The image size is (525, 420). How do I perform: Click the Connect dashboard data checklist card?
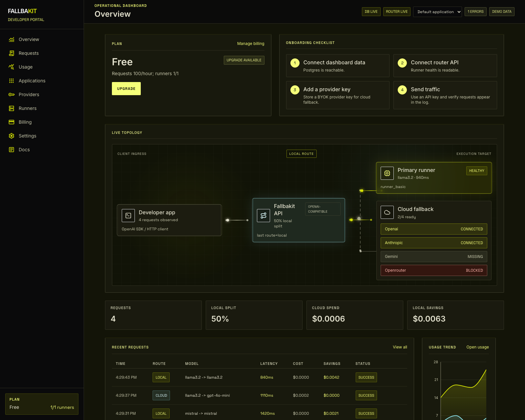(338, 66)
